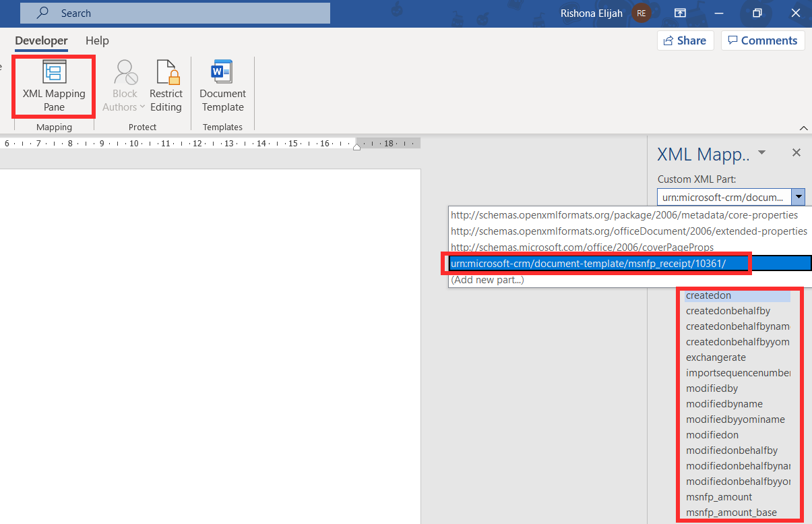Click the restore down window button
The image size is (812, 524).
point(757,13)
